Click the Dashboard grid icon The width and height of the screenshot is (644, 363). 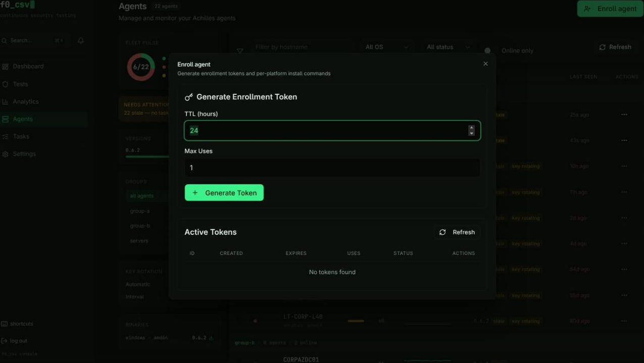(6, 66)
